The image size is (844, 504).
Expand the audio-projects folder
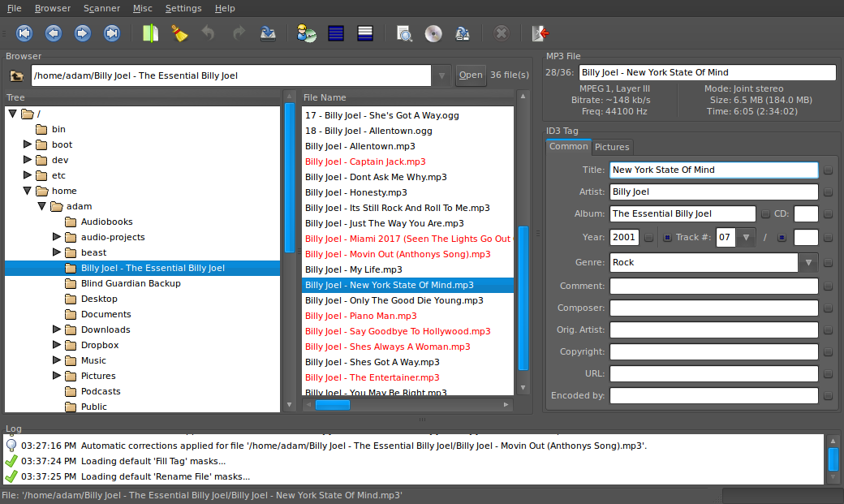point(56,237)
